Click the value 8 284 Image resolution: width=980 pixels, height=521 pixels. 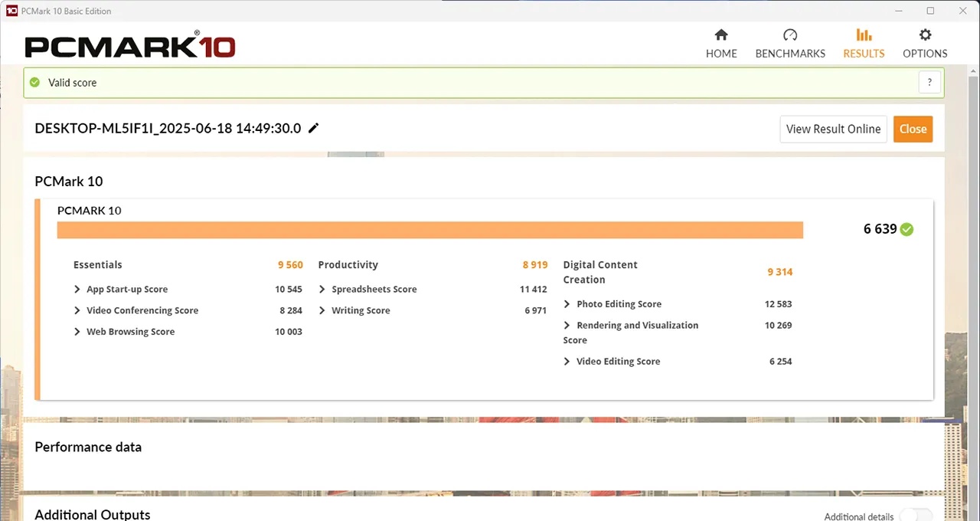[291, 311]
